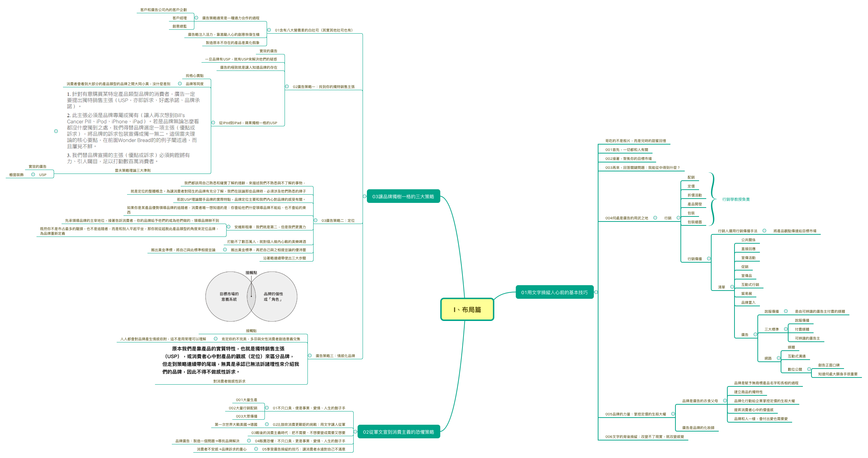Click the '接觸點' Venn diagram image
Viewport: 868px width, 458px height.
pyautogui.click(x=251, y=296)
